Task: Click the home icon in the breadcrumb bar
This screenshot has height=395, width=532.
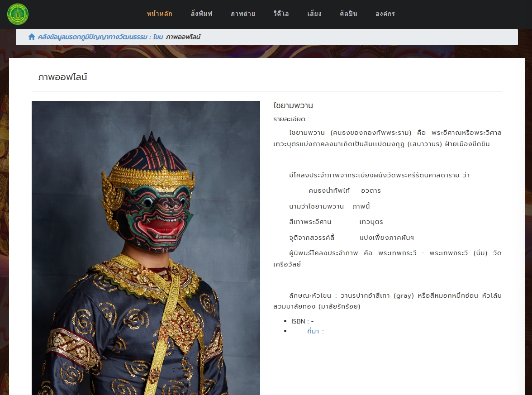Action: coord(32,37)
